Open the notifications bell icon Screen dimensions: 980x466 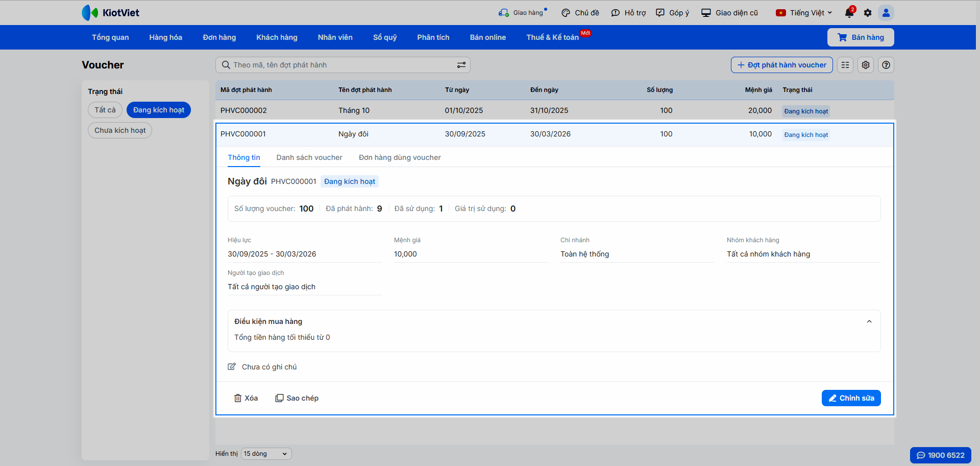tap(849, 13)
